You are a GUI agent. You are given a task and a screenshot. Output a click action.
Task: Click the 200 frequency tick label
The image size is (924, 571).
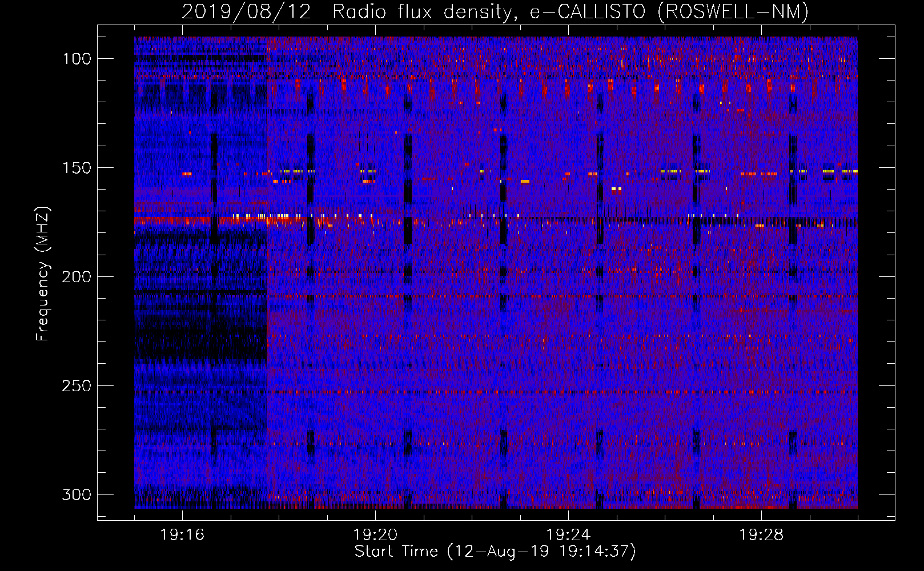coord(77,277)
